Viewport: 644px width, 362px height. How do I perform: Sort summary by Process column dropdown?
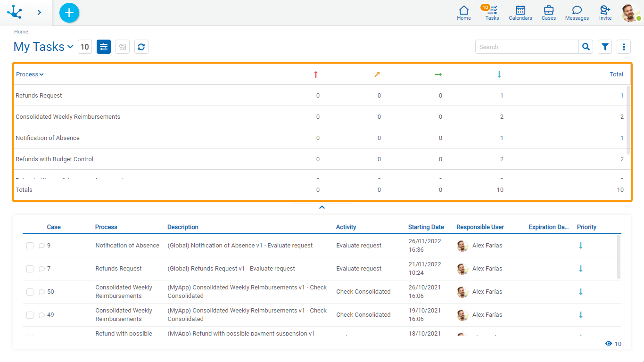[x=30, y=74]
